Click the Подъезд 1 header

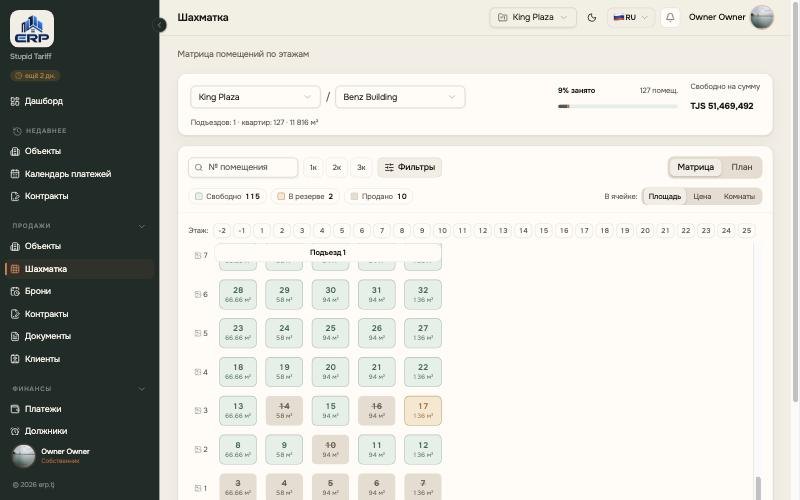click(328, 253)
